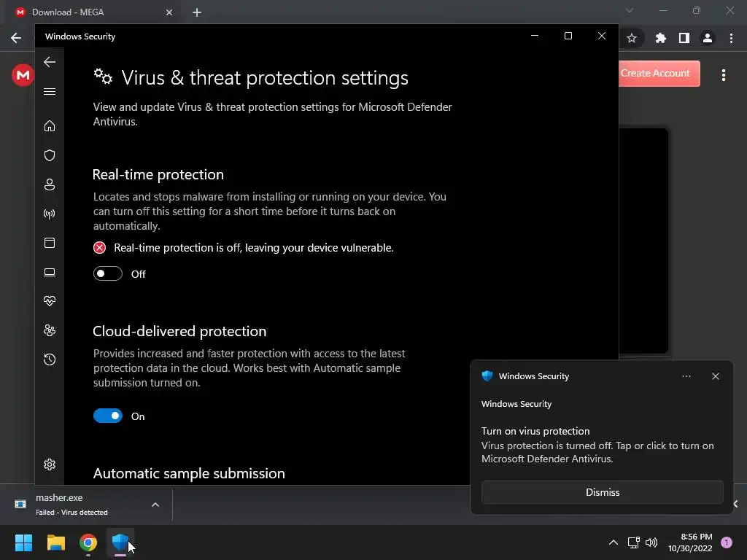Maximize the Windows Security window
This screenshot has height=560, width=747.
point(568,36)
